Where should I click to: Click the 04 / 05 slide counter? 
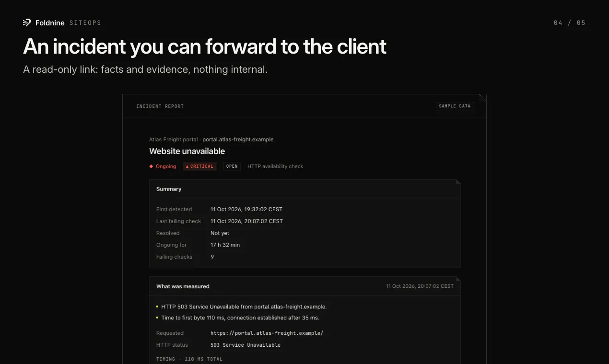(570, 23)
